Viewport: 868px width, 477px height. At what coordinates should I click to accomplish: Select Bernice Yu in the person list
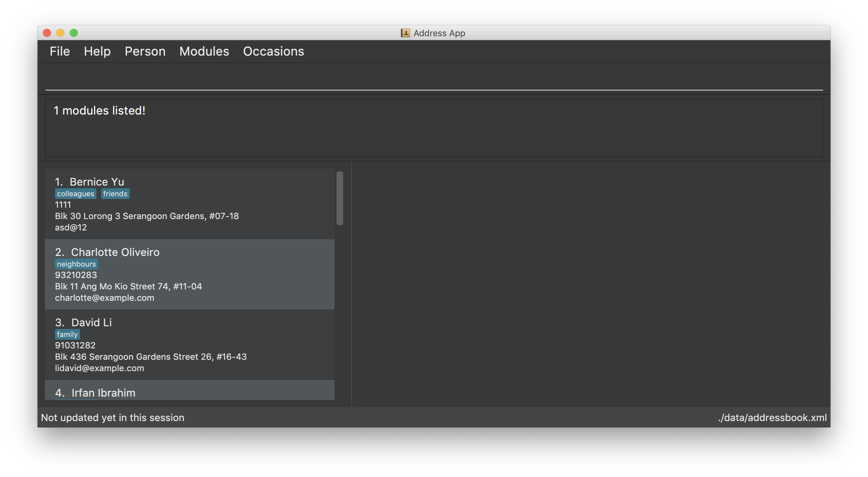coord(189,204)
